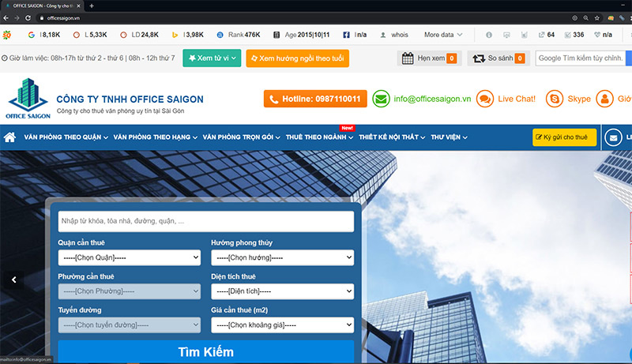
Task: Expand the More data dropdown
Action: click(x=443, y=35)
